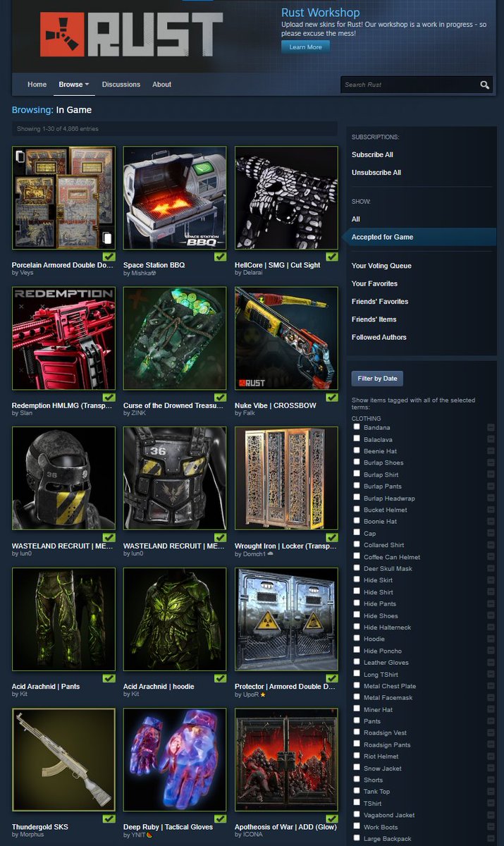The image size is (504, 846).
Task: Enable the Work Boots checkbox
Action: tap(357, 826)
